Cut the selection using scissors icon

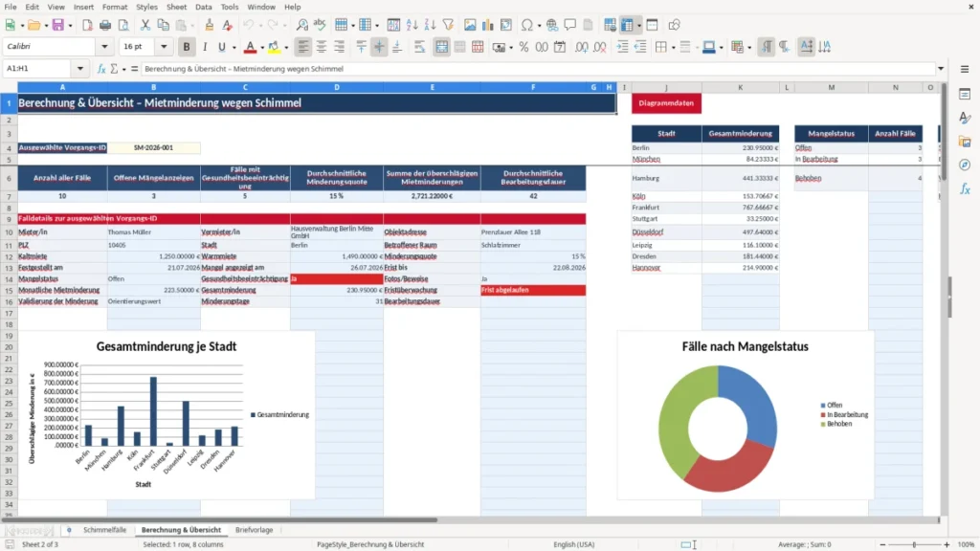pos(145,25)
